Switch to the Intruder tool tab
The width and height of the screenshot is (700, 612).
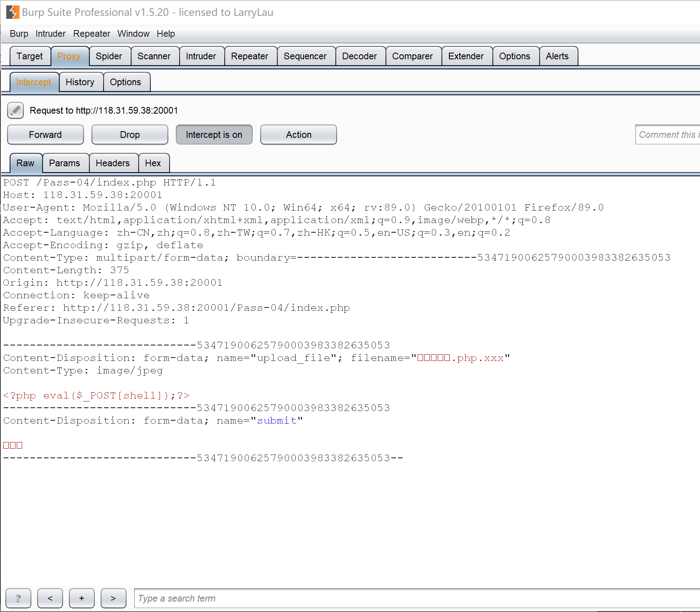click(x=201, y=56)
